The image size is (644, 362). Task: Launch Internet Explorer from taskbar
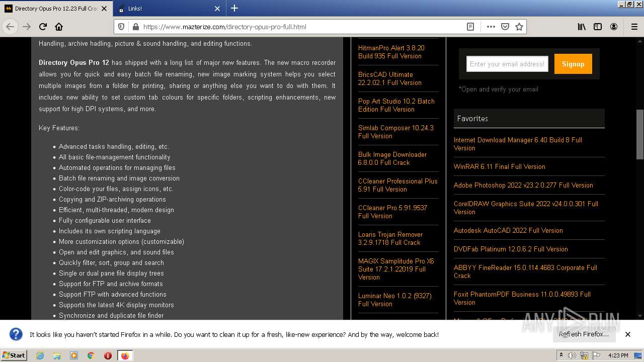pos(40,355)
